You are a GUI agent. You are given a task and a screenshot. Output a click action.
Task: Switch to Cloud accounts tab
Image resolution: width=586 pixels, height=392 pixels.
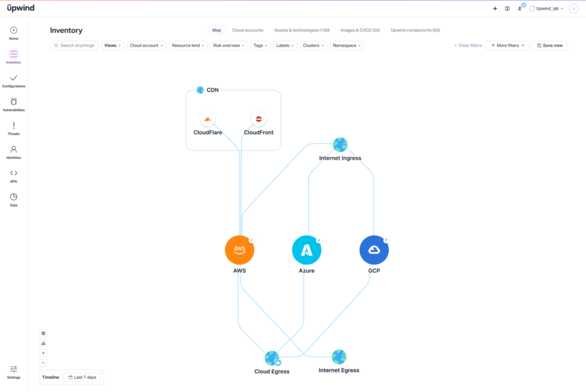point(247,30)
